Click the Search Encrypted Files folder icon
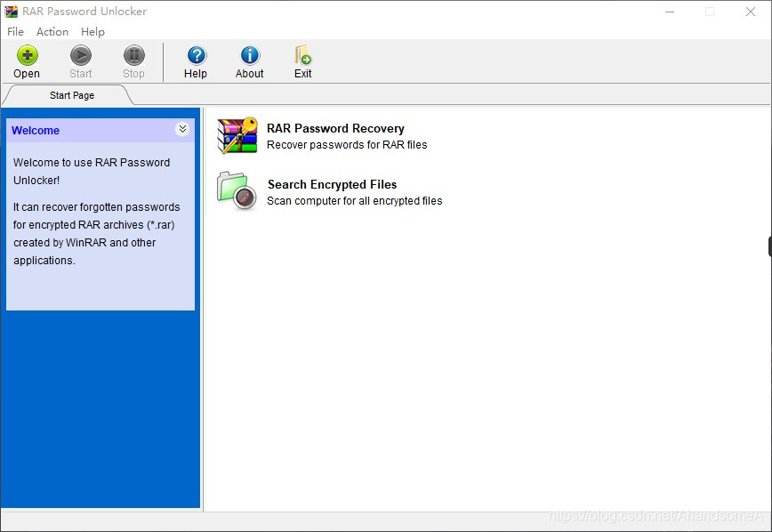Screen dimensions: 772x532 tap(237, 190)
